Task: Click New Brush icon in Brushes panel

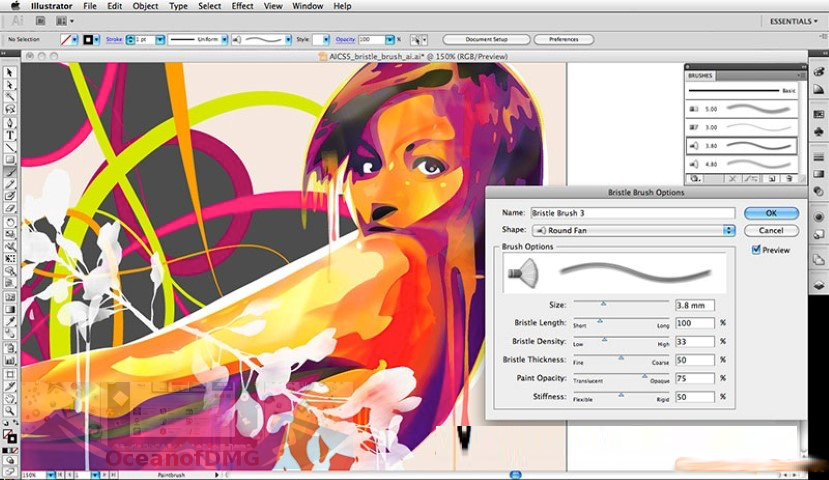Action: (771, 179)
